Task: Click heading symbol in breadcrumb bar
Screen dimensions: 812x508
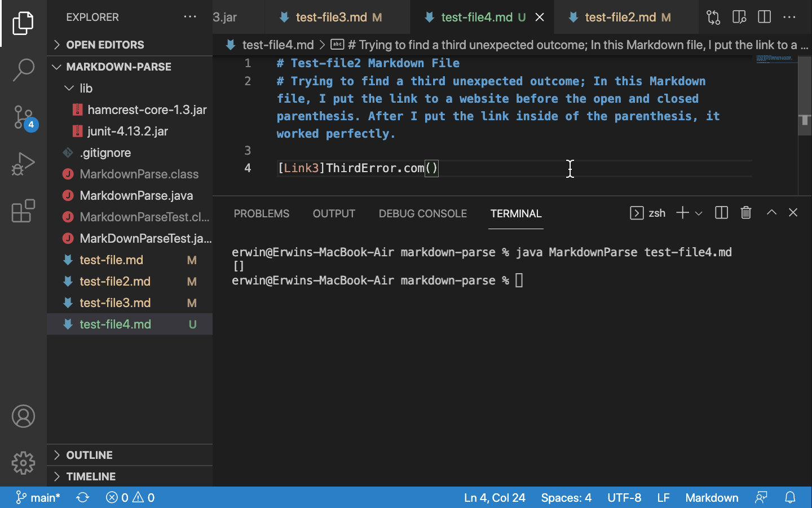Action: pos(570,45)
